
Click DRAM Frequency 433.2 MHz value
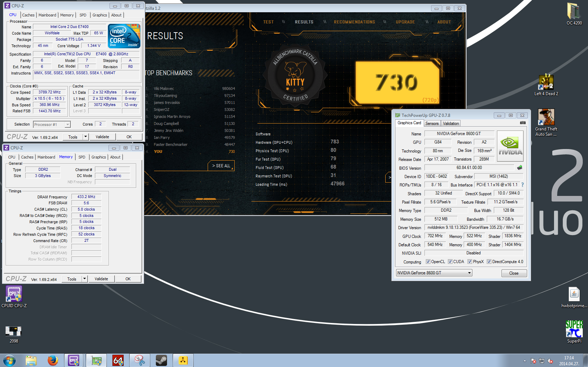pyautogui.click(x=86, y=197)
